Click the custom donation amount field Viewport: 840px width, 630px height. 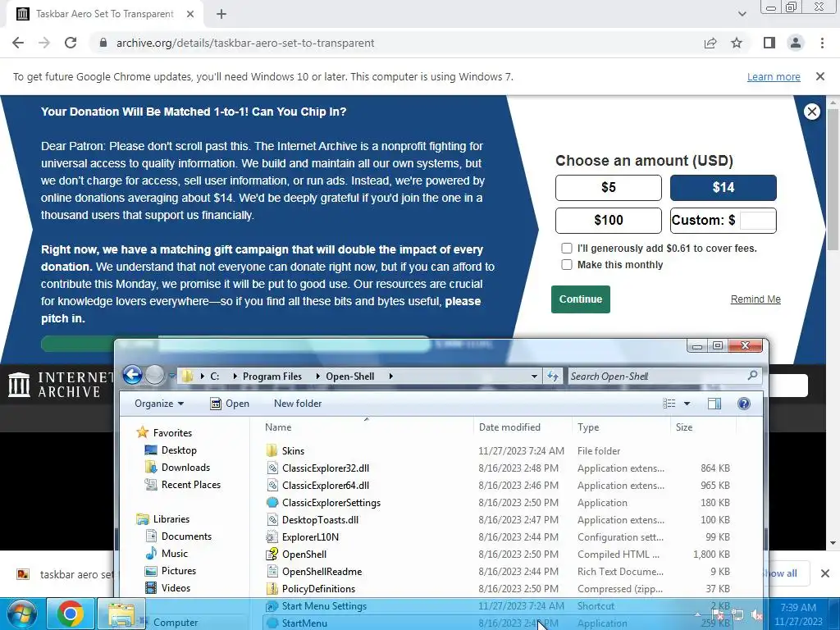click(x=757, y=220)
